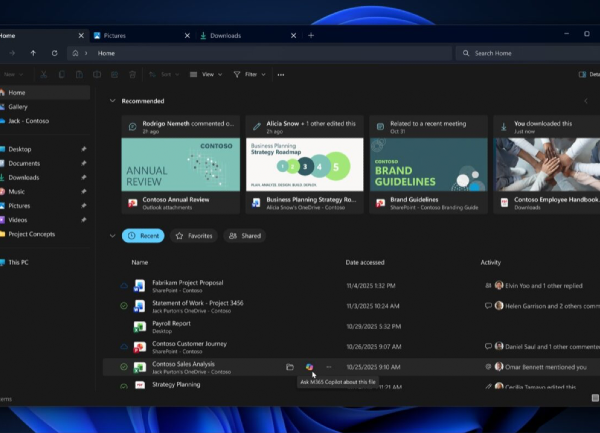Open the Filter dropdown
600x433 pixels.
point(249,75)
